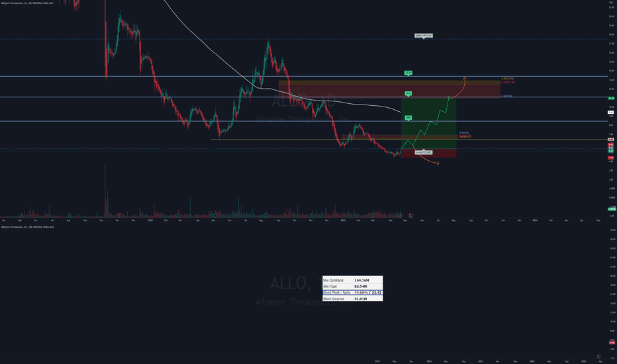Select the Shs Outstand table cell
Screen dimensions: 617x364
point(338,281)
